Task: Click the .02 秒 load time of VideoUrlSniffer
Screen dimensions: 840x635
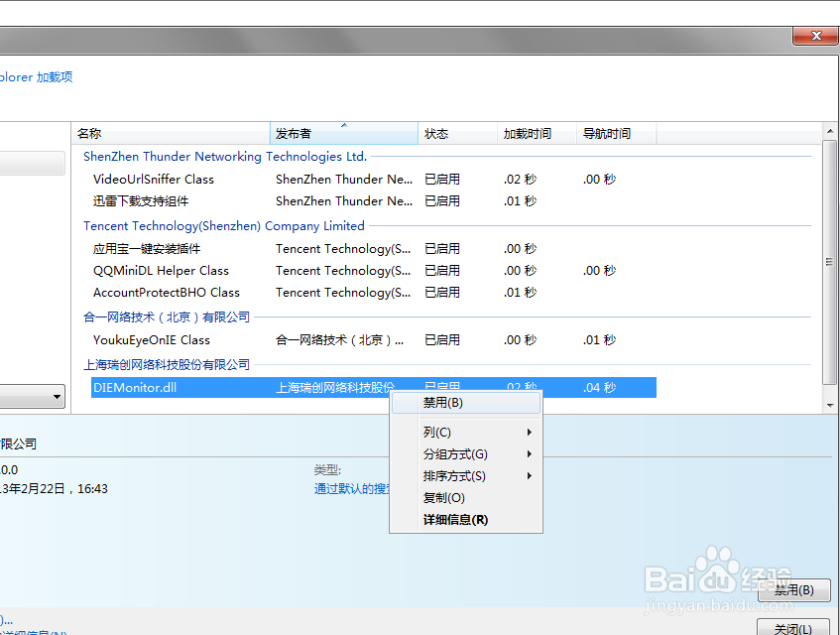Action: [x=520, y=179]
